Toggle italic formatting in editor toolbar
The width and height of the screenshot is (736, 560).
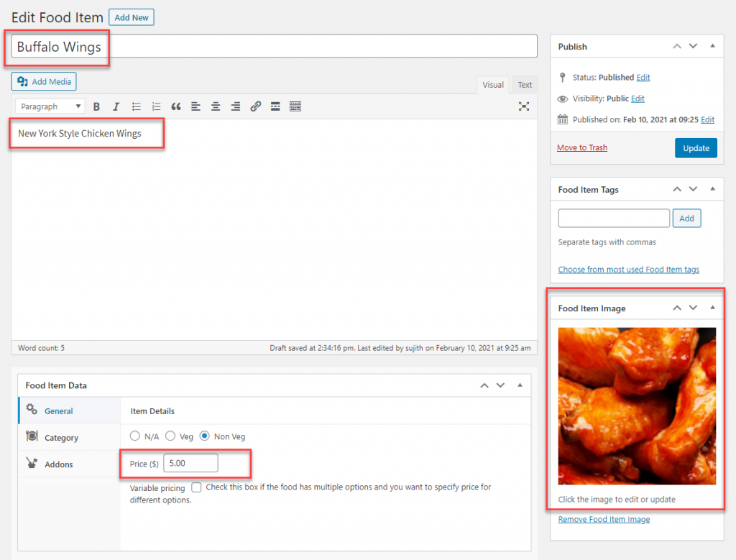pos(116,106)
